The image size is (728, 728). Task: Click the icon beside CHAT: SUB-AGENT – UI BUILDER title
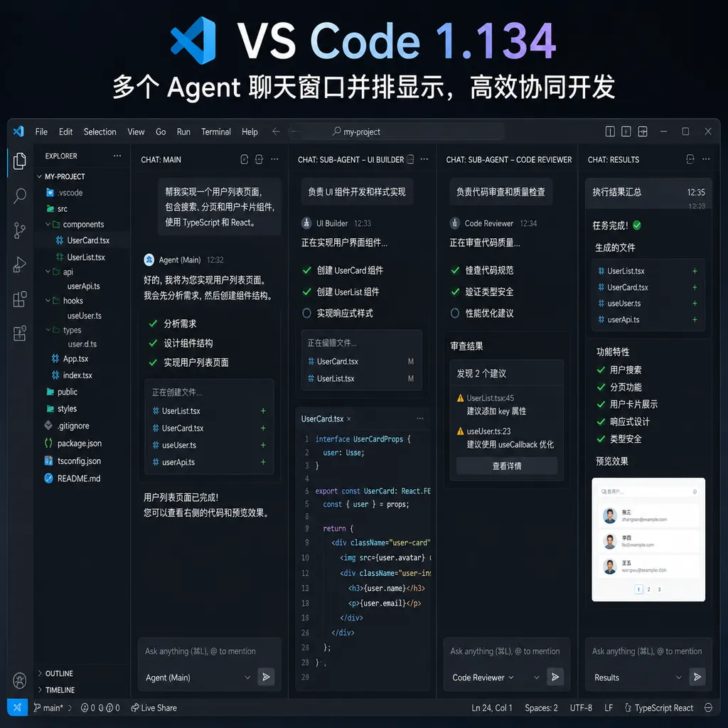(410, 159)
